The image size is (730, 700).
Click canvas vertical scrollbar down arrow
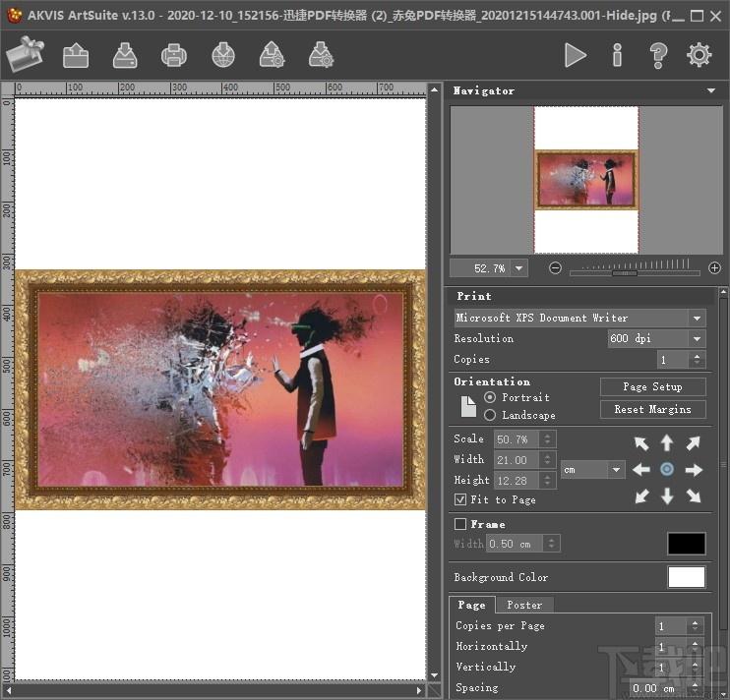[x=435, y=675]
